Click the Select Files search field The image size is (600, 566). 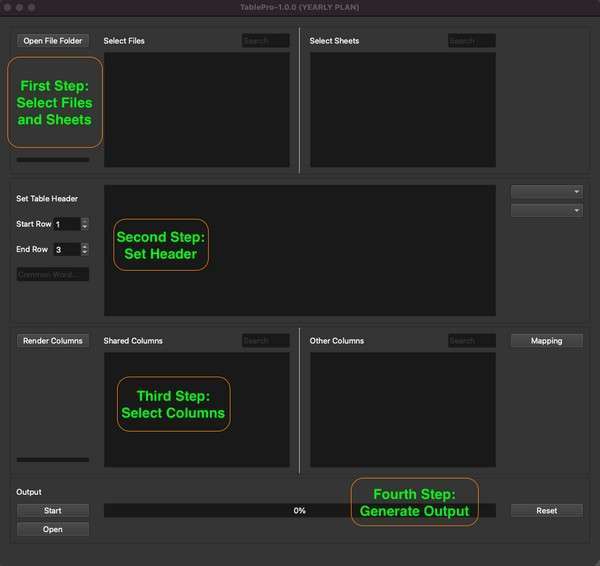(x=265, y=41)
